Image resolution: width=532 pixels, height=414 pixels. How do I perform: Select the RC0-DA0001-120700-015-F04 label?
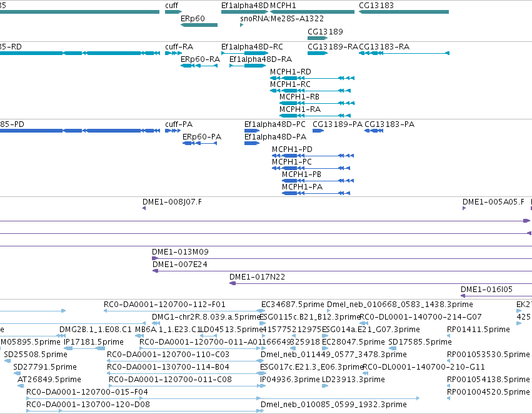87,392
